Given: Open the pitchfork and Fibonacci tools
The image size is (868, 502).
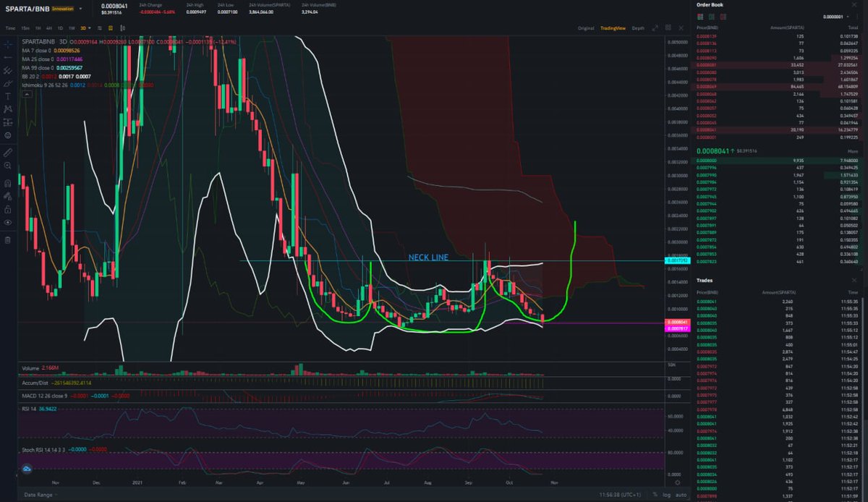Looking at the screenshot, I should point(8,71).
